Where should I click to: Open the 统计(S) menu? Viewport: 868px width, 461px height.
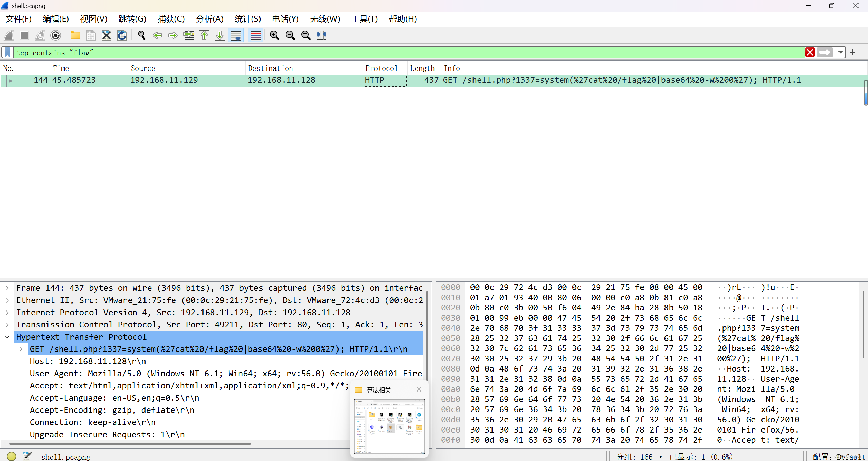(248, 19)
